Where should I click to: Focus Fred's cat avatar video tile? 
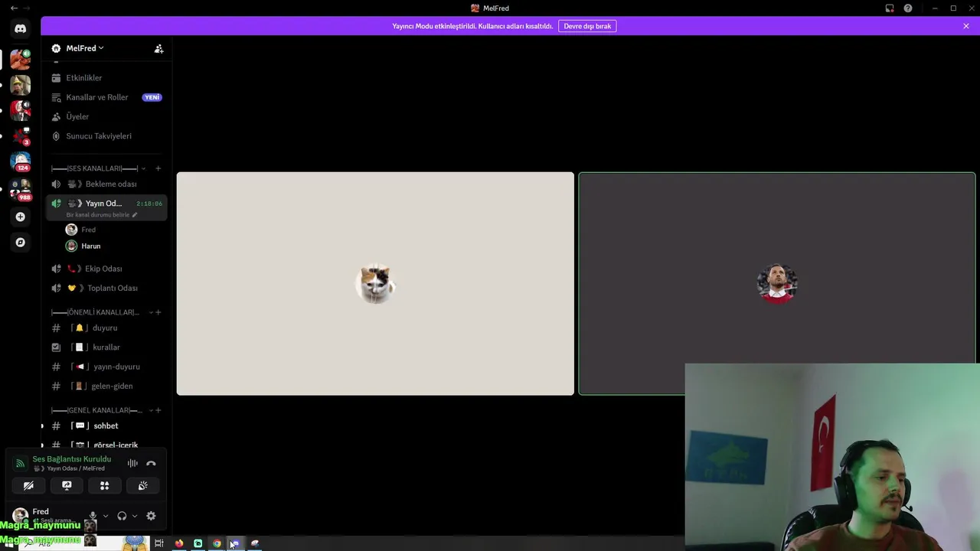[x=375, y=284]
